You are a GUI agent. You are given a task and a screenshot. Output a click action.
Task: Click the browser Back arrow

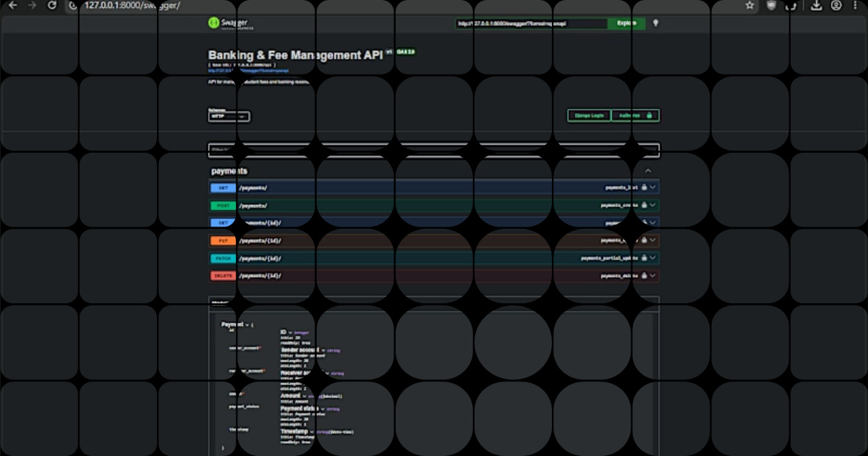click(x=12, y=5)
